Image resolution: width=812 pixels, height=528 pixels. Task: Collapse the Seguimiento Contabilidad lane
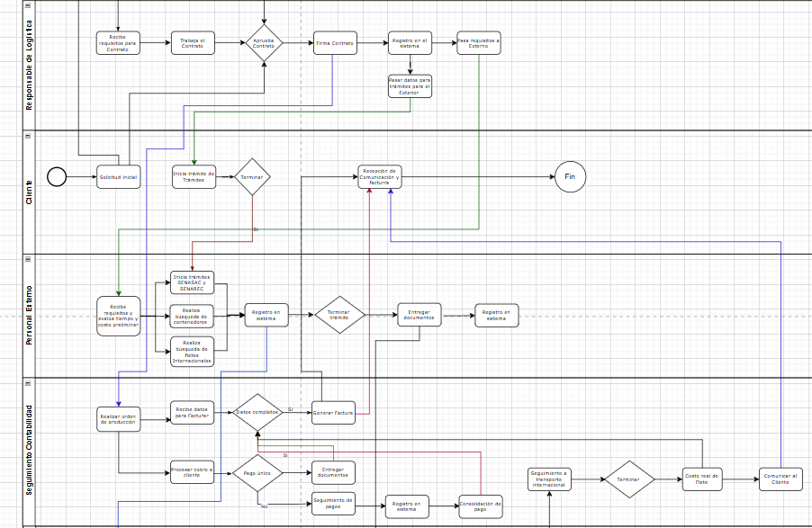pos(28,384)
